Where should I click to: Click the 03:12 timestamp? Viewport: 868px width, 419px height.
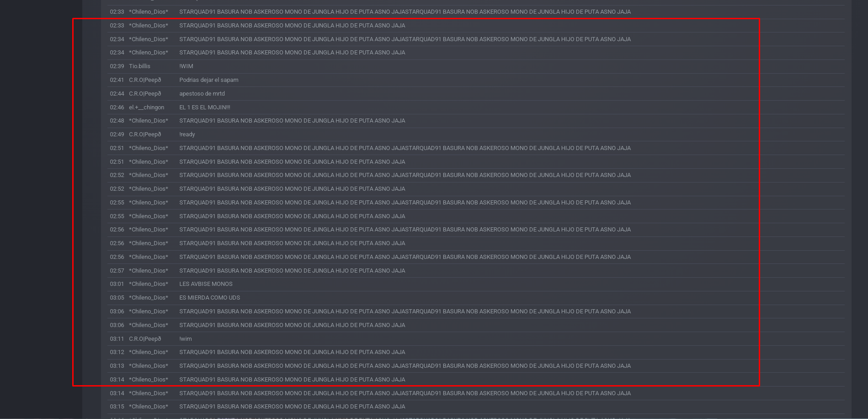117,352
